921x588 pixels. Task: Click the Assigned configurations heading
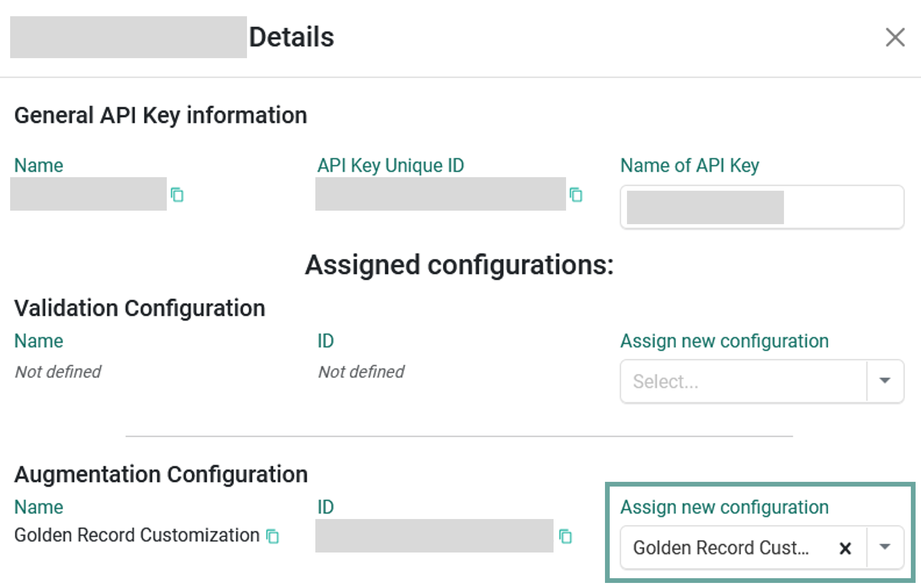coord(459,265)
